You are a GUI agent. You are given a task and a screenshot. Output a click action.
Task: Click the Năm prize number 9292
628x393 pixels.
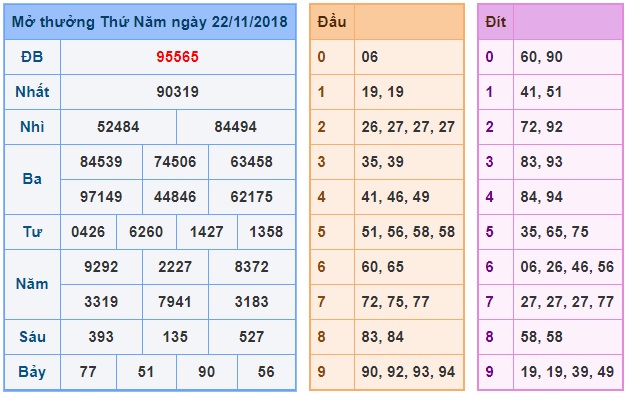tap(101, 267)
